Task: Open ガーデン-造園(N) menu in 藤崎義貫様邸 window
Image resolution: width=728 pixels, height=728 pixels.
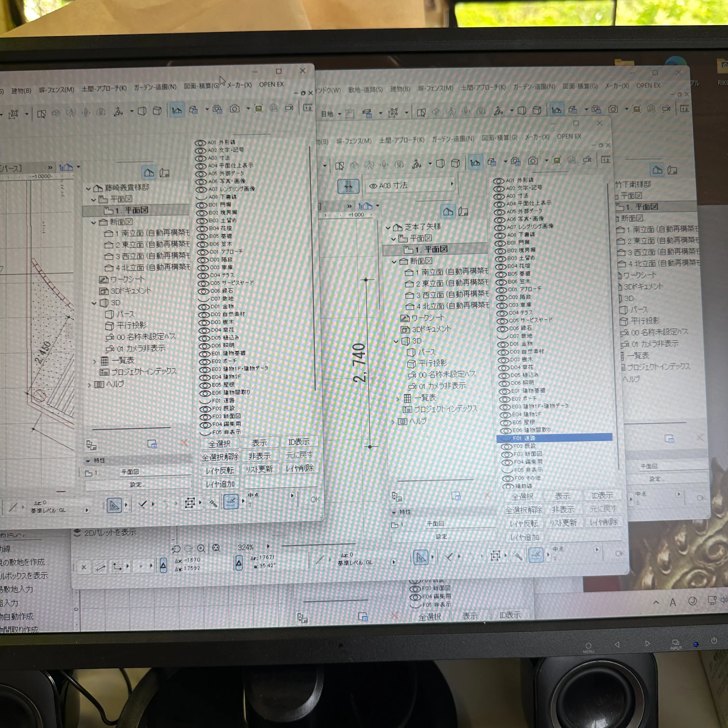Action: click(155, 87)
